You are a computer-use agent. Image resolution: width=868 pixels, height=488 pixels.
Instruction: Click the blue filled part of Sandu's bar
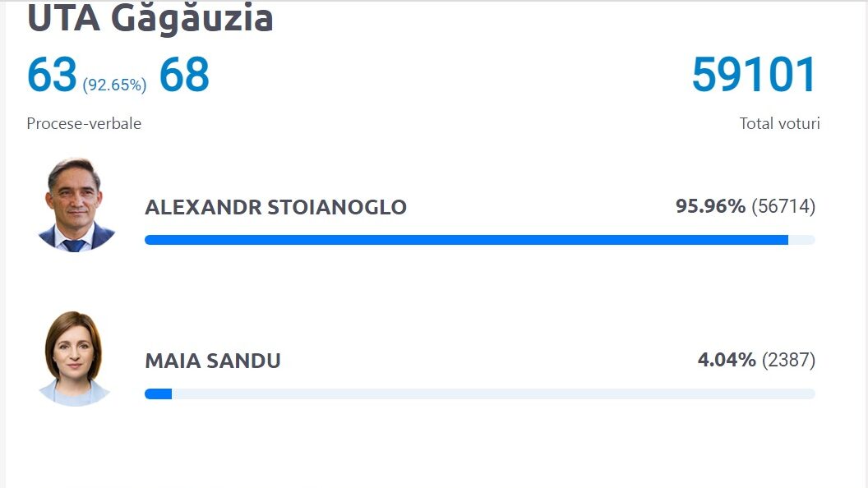[x=158, y=394]
